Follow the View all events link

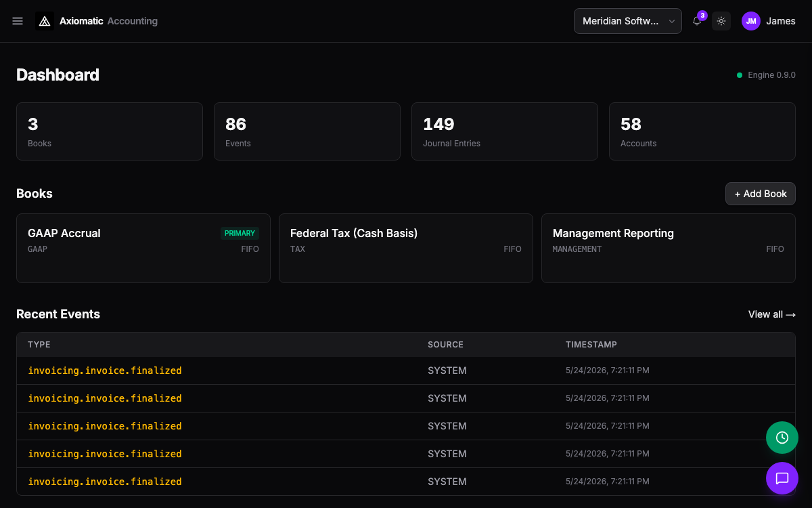pyautogui.click(x=772, y=314)
